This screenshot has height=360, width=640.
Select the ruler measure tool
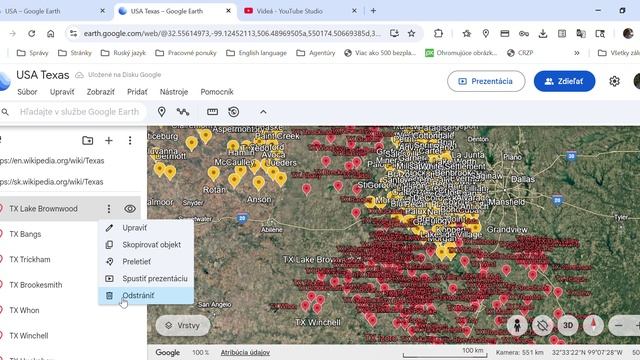(212, 112)
